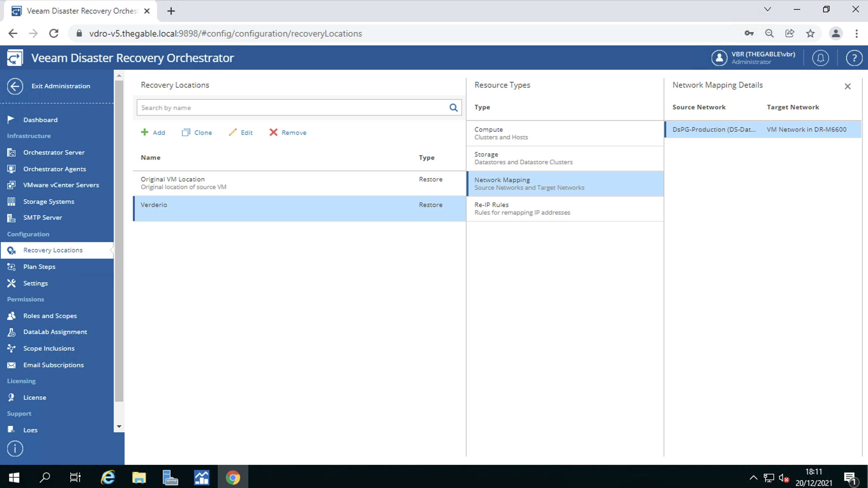Screen dimensions: 868x488
Task: Click Source Network column header
Action: click(699, 107)
